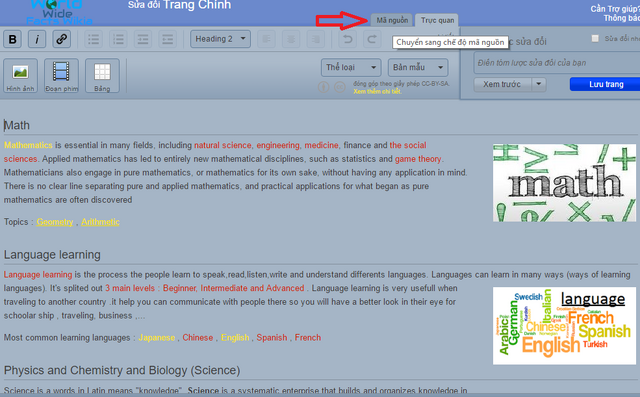Screen dimensions: 640x397
Task: Click the yellow Mathematics link
Action: click(28, 145)
